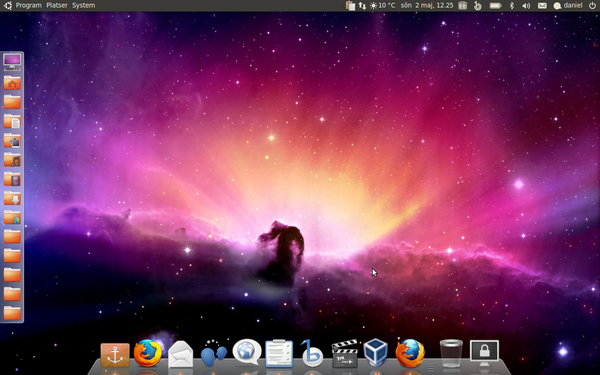The height and width of the screenshot is (375, 600).
Task: Open the globe speech-bubble chat app
Action: coord(247,352)
